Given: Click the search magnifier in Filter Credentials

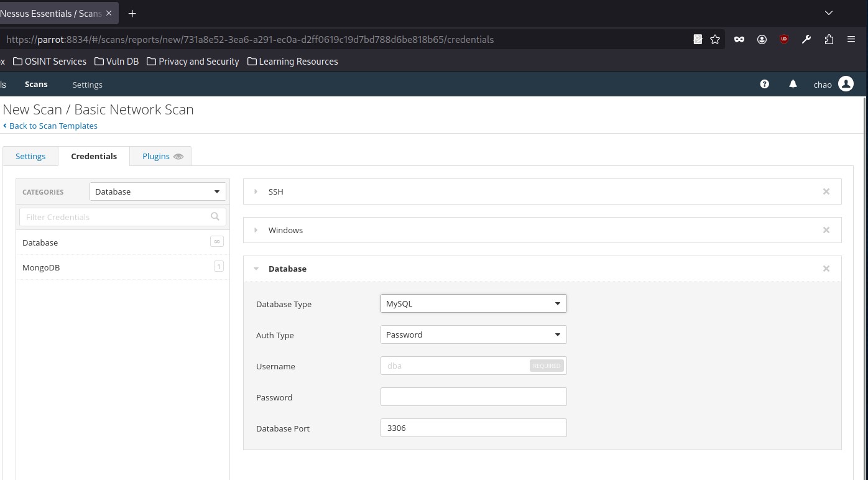Looking at the screenshot, I should (x=215, y=216).
